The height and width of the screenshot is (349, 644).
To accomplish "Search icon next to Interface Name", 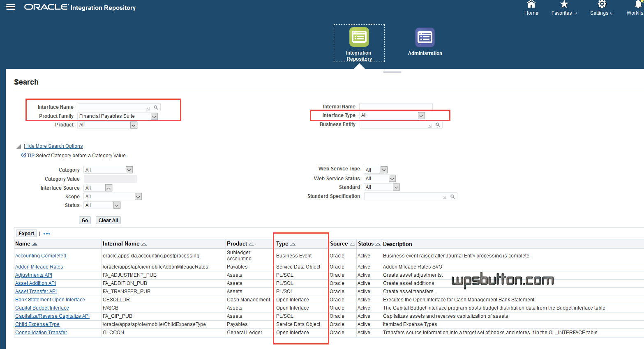I will click(x=156, y=108).
